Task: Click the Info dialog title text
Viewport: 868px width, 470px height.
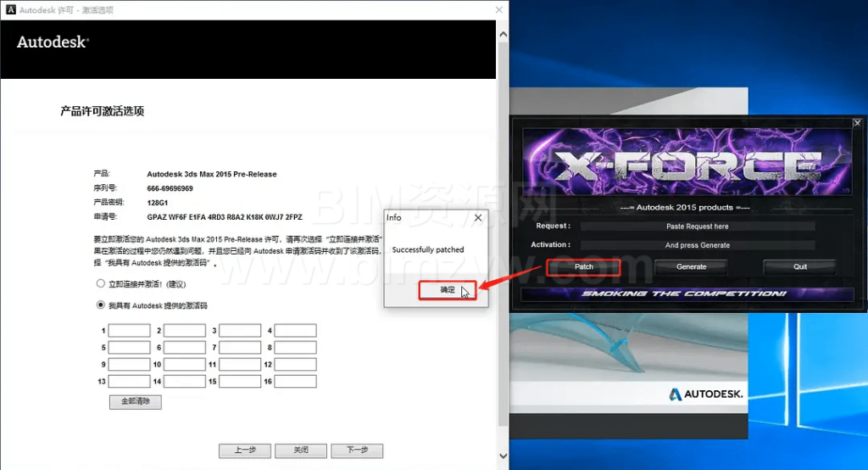Action: coord(393,217)
